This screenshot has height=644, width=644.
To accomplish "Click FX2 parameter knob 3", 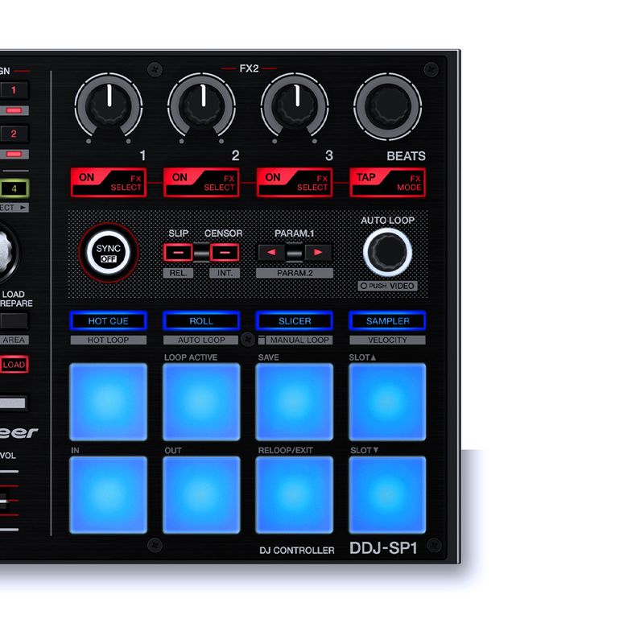I will pos(295,106).
